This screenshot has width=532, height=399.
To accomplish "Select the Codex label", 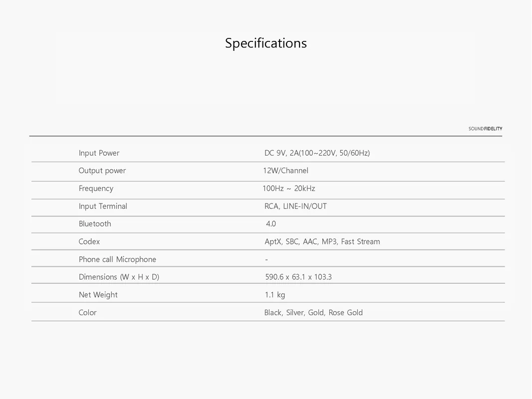I will [89, 242].
